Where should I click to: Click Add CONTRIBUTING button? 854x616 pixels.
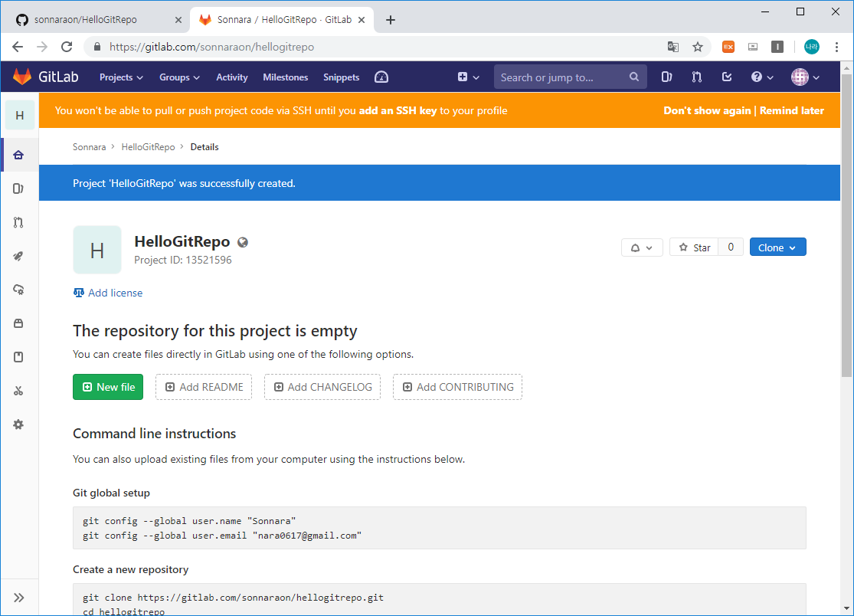click(457, 387)
